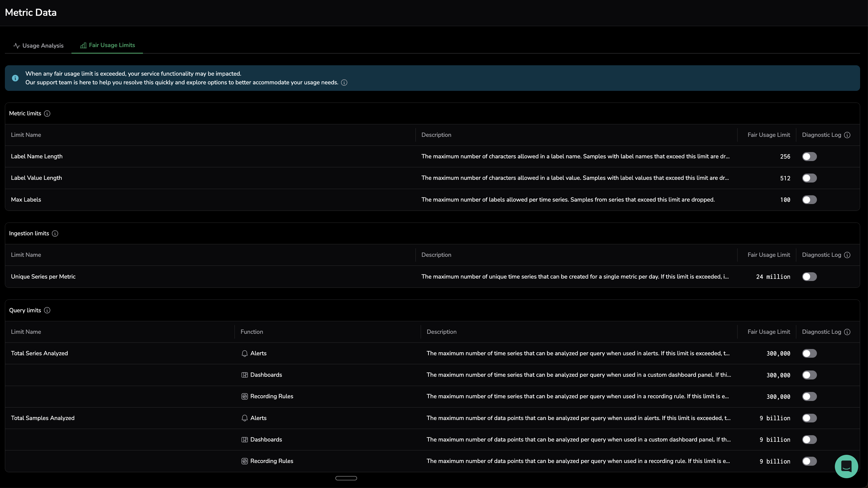Click the Diagnostic Log info icon in Query limits
Viewport: 868px width, 488px height.
(x=847, y=332)
